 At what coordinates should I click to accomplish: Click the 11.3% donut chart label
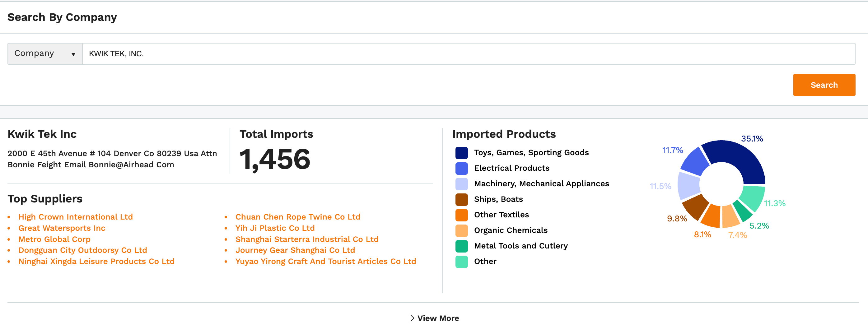point(774,203)
